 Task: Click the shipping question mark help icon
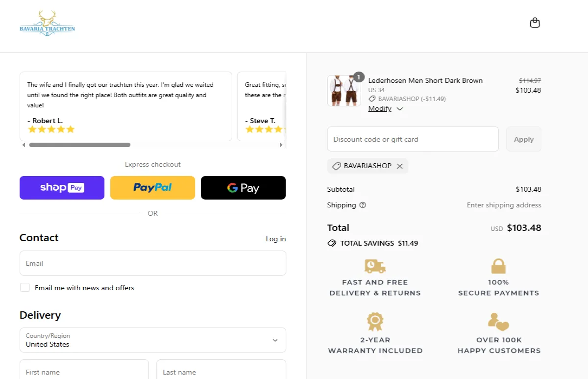point(362,205)
